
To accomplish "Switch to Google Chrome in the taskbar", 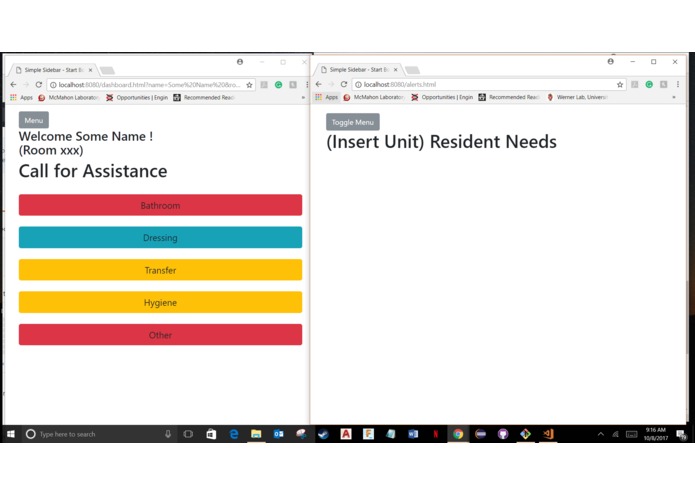I will pyautogui.click(x=458, y=434).
